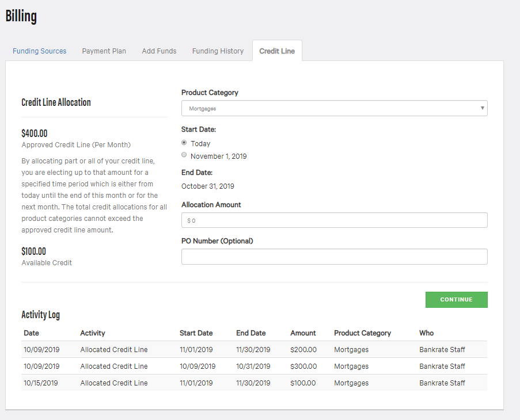The width and height of the screenshot is (520, 420).
Task: Click the $300.00 amount in activity log
Action: point(303,366)
